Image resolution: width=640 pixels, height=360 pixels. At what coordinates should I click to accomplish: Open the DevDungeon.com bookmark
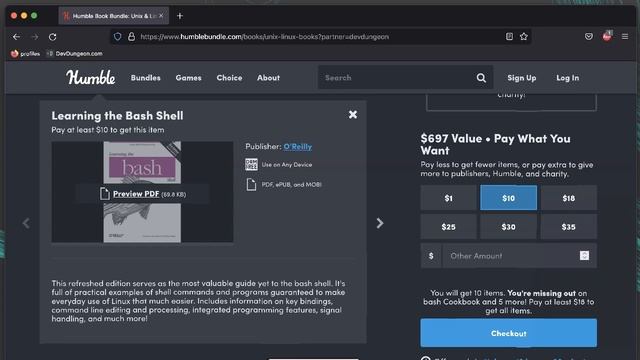pos(74,53)
